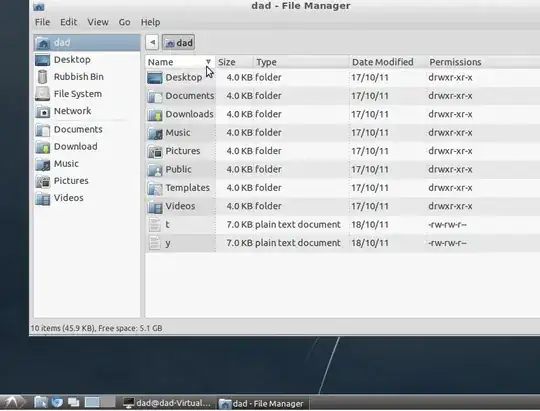
Task: Launch the file manager from the taskbar icon
Action: (x=41, y=402)
